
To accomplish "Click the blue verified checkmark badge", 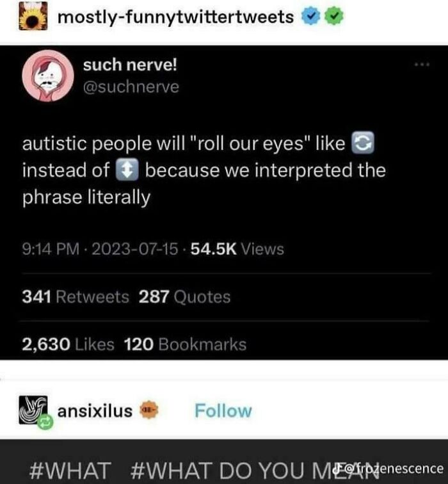I will (x=309, y=17).
